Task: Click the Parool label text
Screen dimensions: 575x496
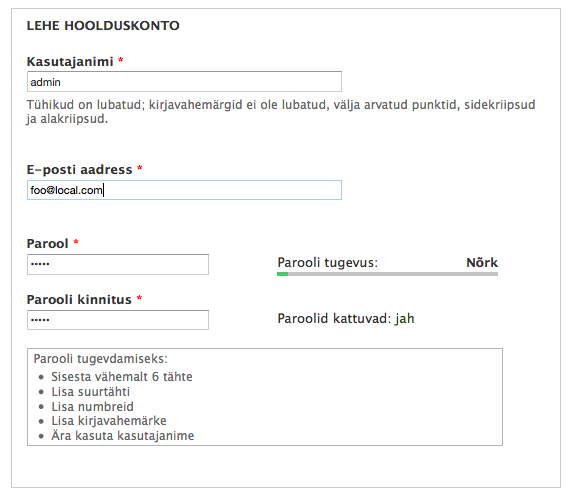Action: coord(47,244)
